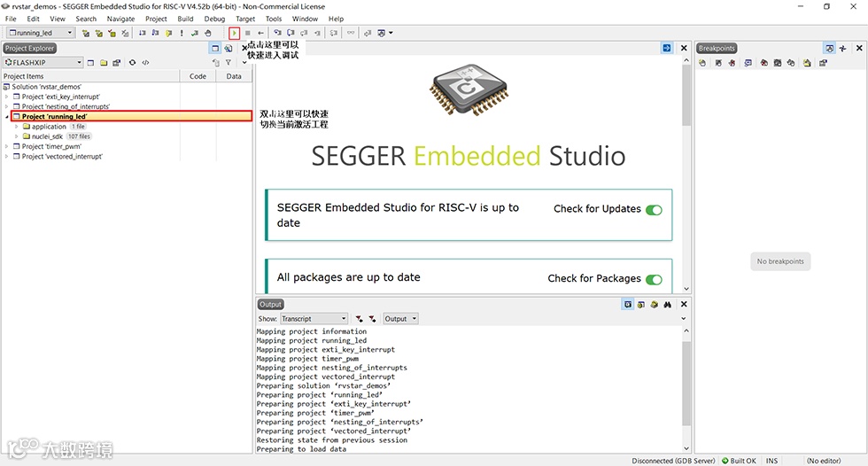
Task: Click the highlighted icon in Output panel header
Action: coord(628,305)
